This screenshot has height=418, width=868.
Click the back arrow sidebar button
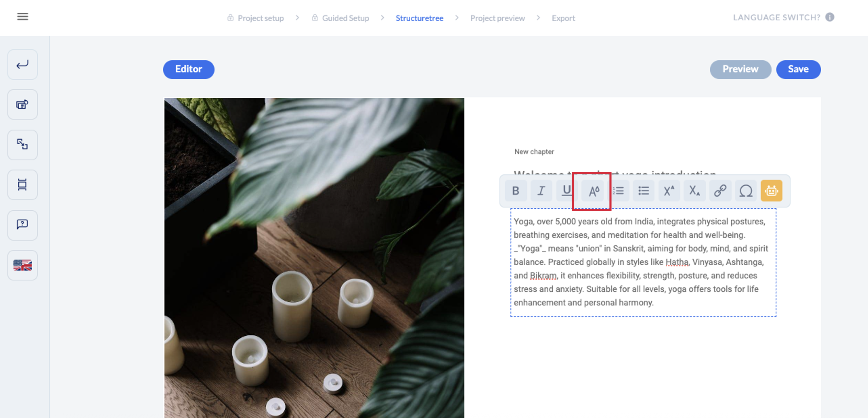[x=23, y=65]
